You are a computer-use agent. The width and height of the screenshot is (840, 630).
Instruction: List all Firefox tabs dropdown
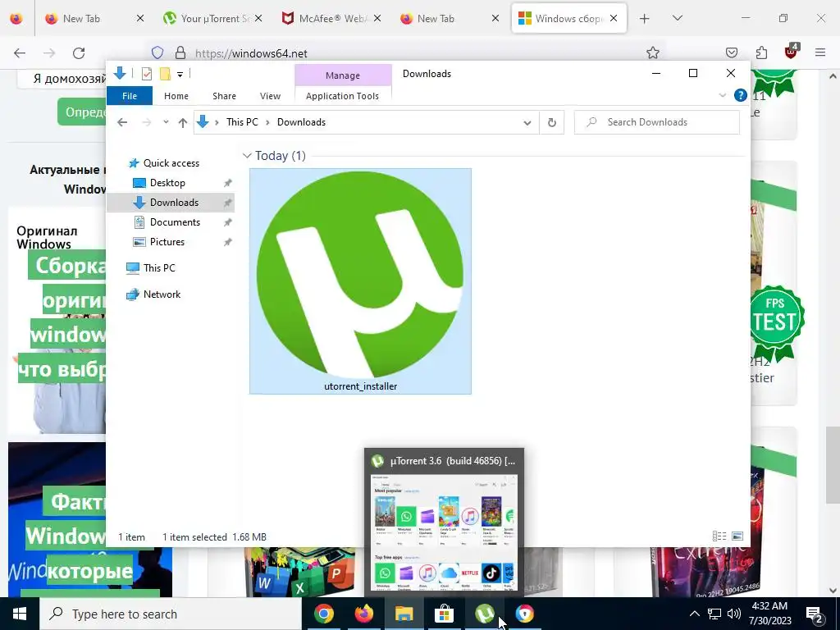[677, 18]
